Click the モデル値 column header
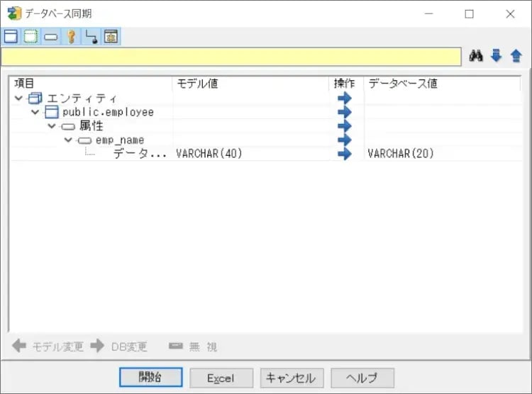Viewport: 532px width, 394px height. click(250, 84)
